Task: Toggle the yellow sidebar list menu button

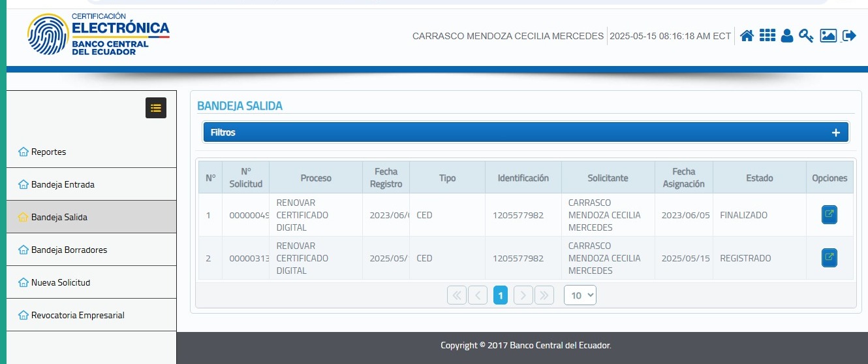Action: (156, 108)
